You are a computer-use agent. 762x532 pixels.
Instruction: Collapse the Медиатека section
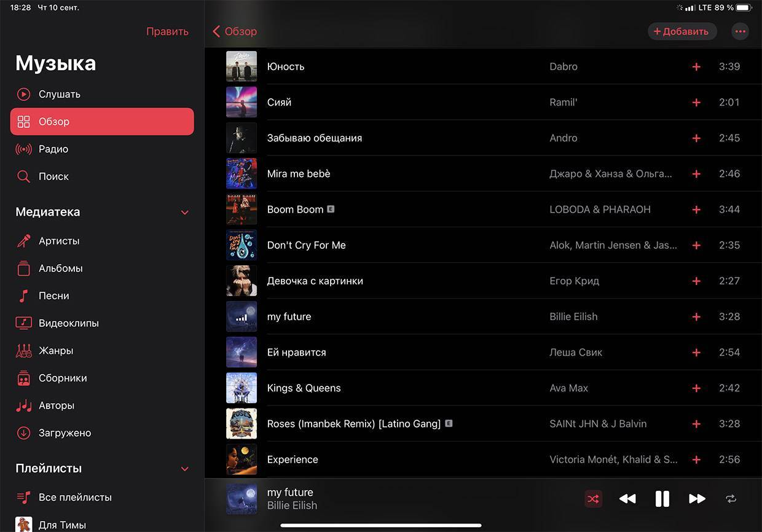point(184,213)
